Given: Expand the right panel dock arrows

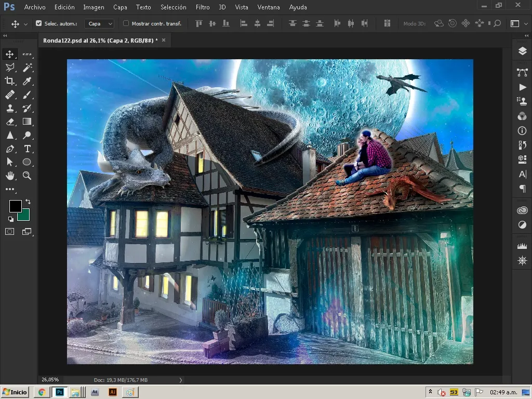Looking at the screenshot, I should coord(527,36).
